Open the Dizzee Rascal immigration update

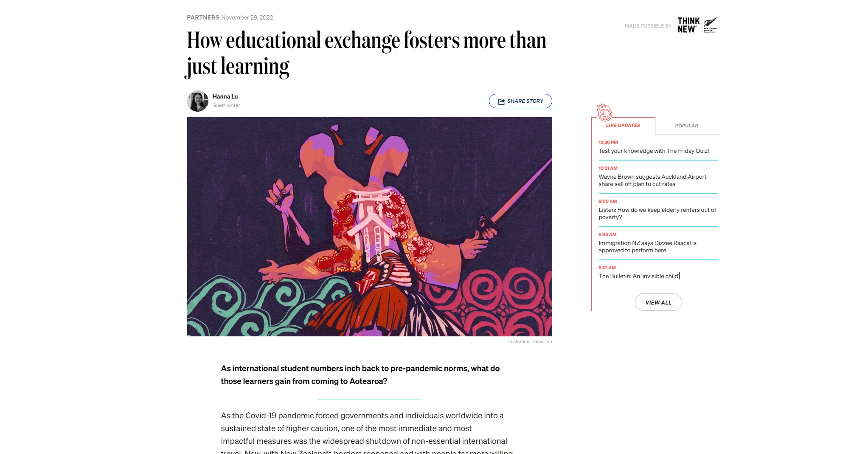(x=647, y=247)
